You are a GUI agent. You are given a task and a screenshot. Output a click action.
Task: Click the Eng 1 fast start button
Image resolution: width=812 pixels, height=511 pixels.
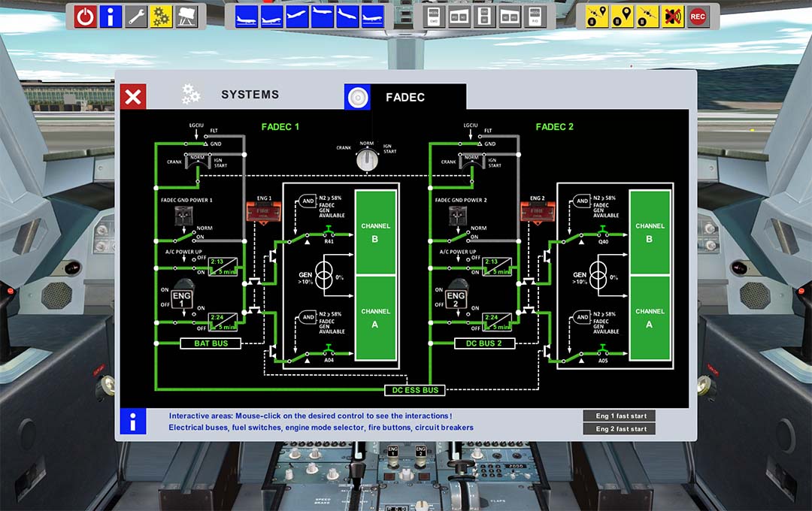click(x=620, y=416)
